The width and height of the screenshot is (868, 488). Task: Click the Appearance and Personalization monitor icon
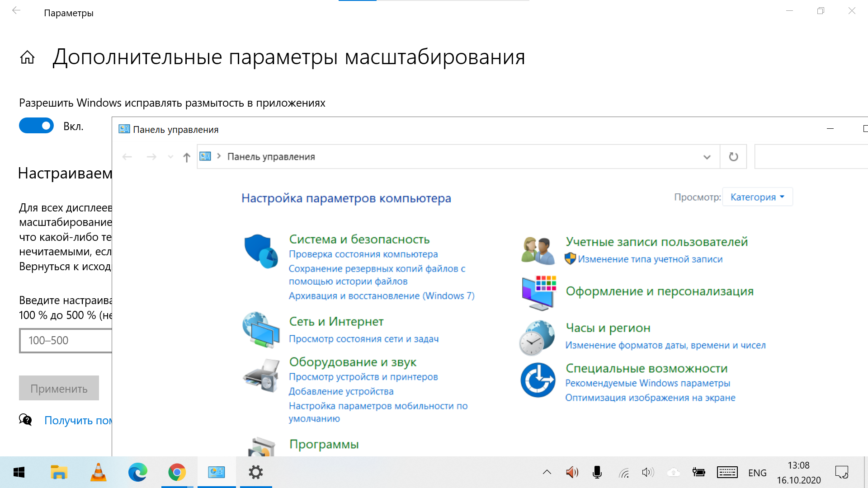(538, 293)
